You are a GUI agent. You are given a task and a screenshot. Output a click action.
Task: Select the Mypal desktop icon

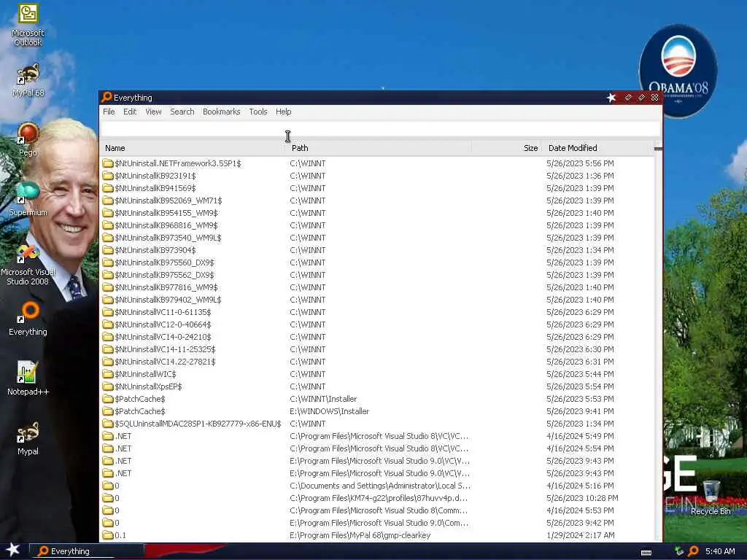click(x=28, y=438)
